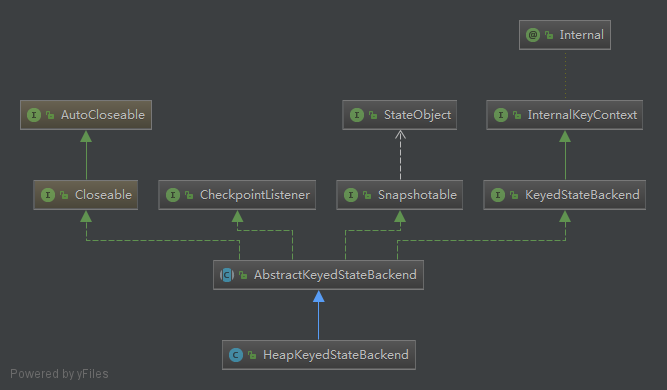
Task: Click the interface icon on StateObject
Action: (357, 115)
